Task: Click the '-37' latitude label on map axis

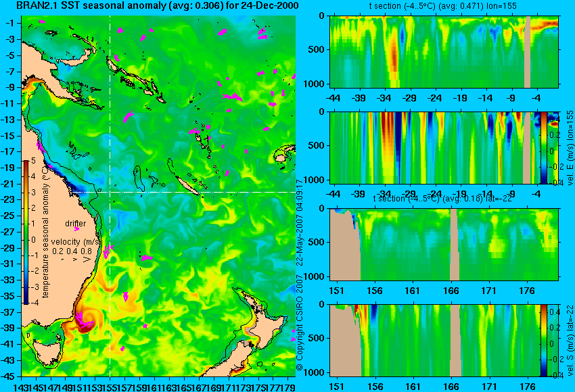Action: pyautogui.click(x=7, y=312)
